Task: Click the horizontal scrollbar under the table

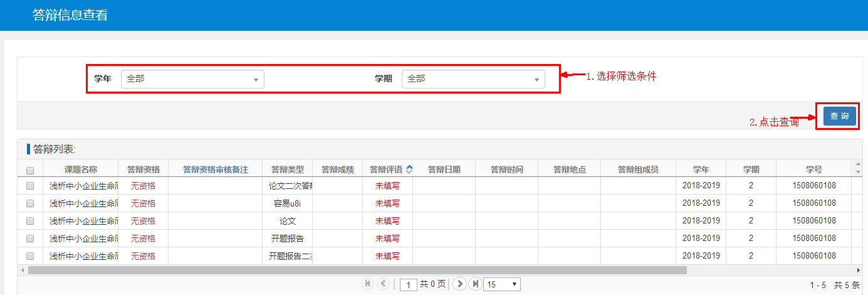Action: coord(357,270)
